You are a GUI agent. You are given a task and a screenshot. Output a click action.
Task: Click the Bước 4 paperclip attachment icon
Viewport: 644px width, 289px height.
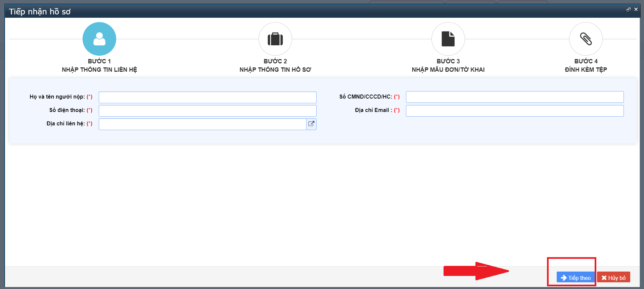586,39
